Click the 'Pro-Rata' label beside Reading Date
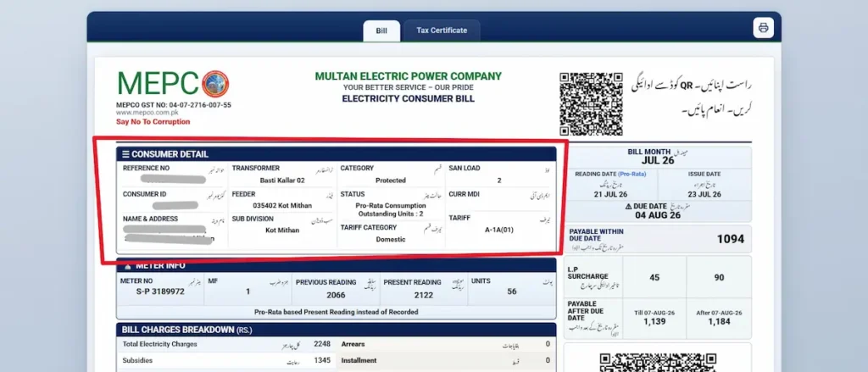This screenshot has width=868, height=372. click(631, 174)
